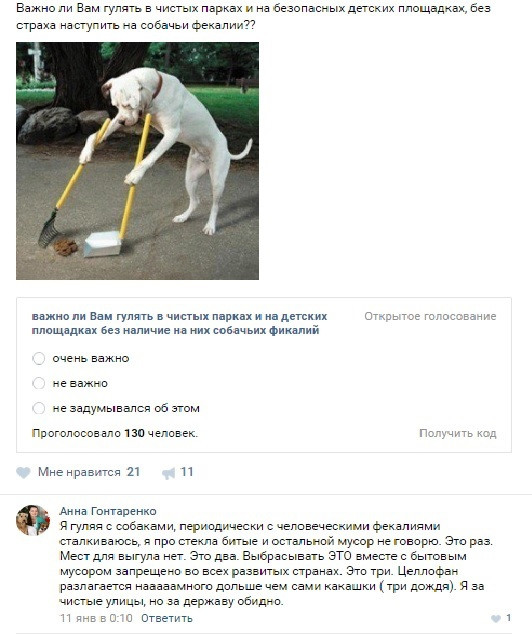Open Anna Gontarenko's avatar picture
The width and height of the screenshot is (532, 634).
click(33, 520)
